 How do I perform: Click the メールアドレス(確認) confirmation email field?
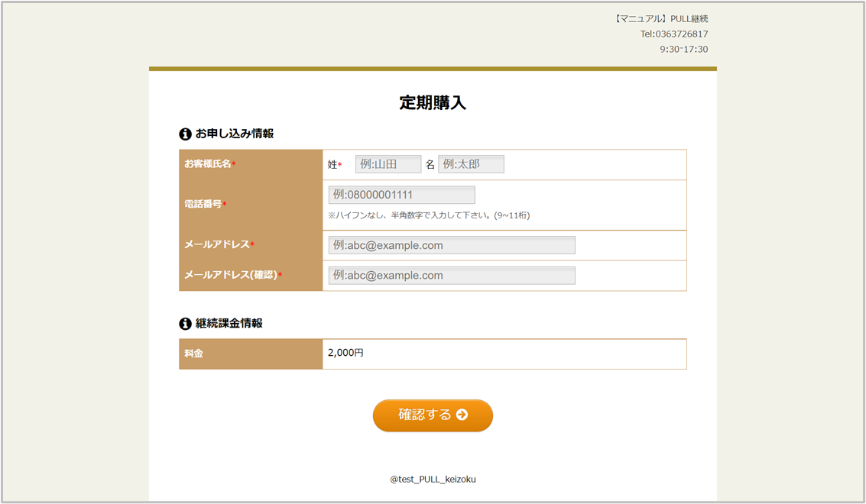pyautogui.click(x=451, y=276)
